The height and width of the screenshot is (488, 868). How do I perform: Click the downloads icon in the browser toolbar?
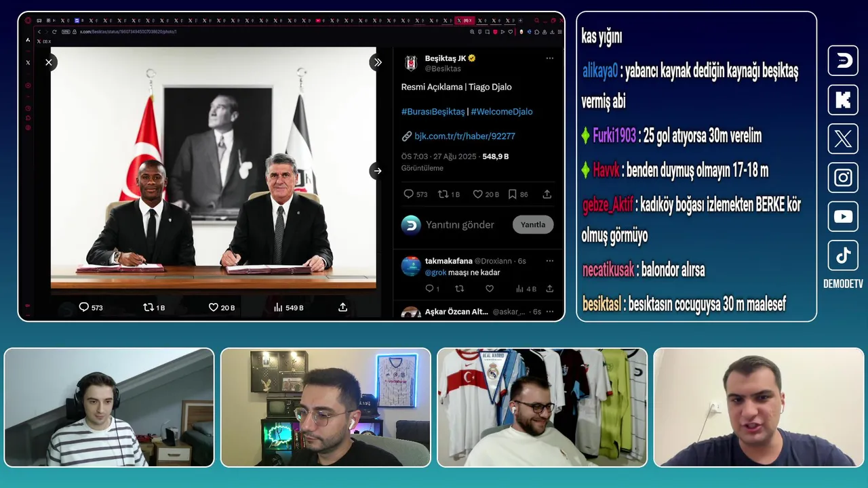(552, 32)
